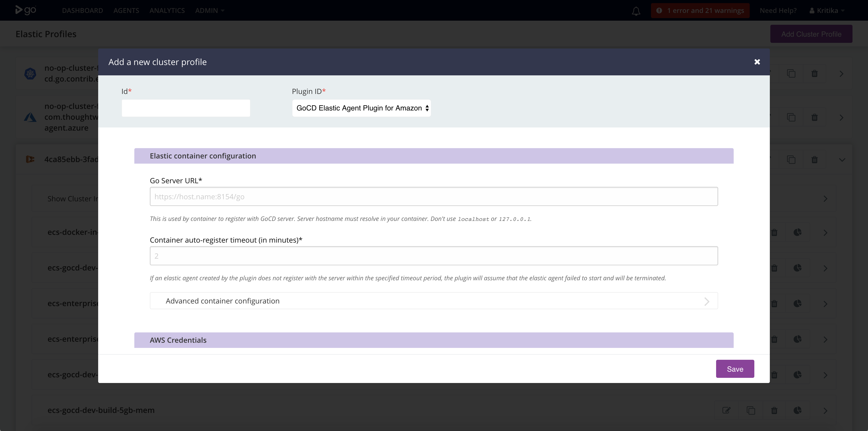Viewport: 868px width, 431px height.
Task: Go to the Agents page
Action: pyautogui.click(x=126, y=10)
